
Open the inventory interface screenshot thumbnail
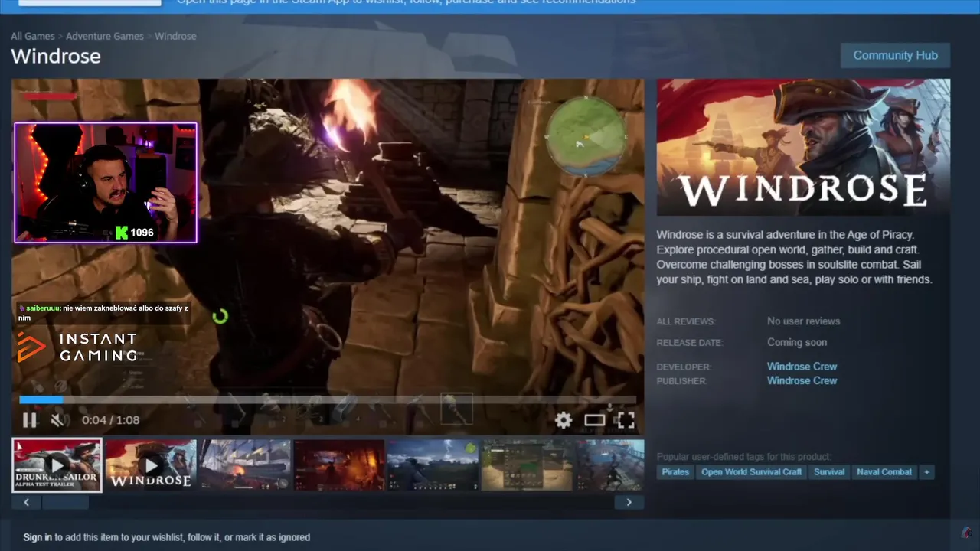(527, 465)
